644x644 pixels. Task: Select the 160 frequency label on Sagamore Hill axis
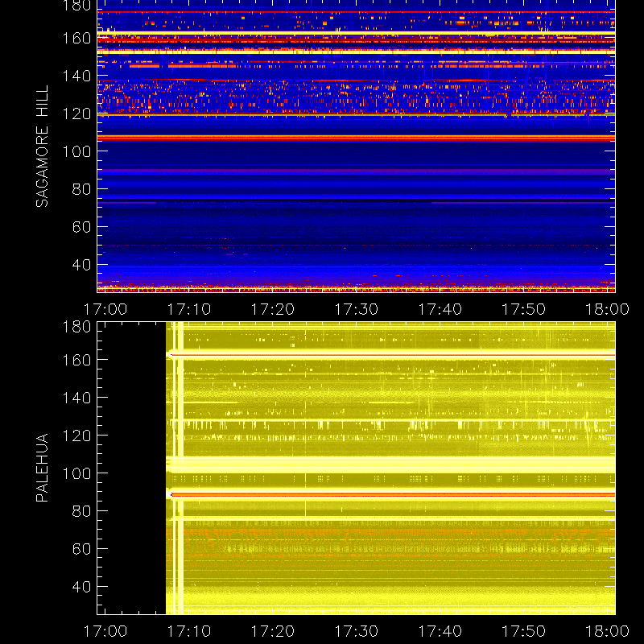tap(76, 38)
